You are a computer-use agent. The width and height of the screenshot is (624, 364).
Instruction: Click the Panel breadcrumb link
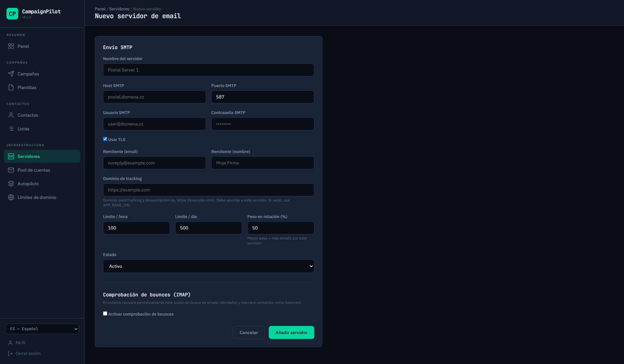pos(100,9)
